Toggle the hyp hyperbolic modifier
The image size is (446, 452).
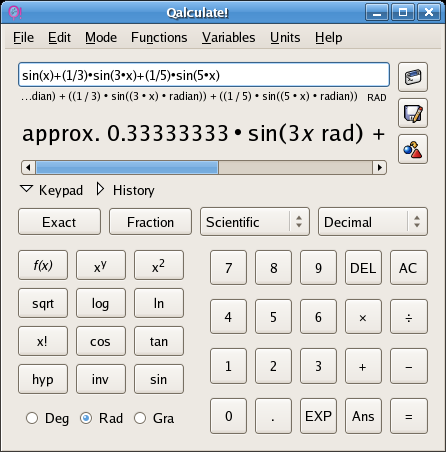43,379
